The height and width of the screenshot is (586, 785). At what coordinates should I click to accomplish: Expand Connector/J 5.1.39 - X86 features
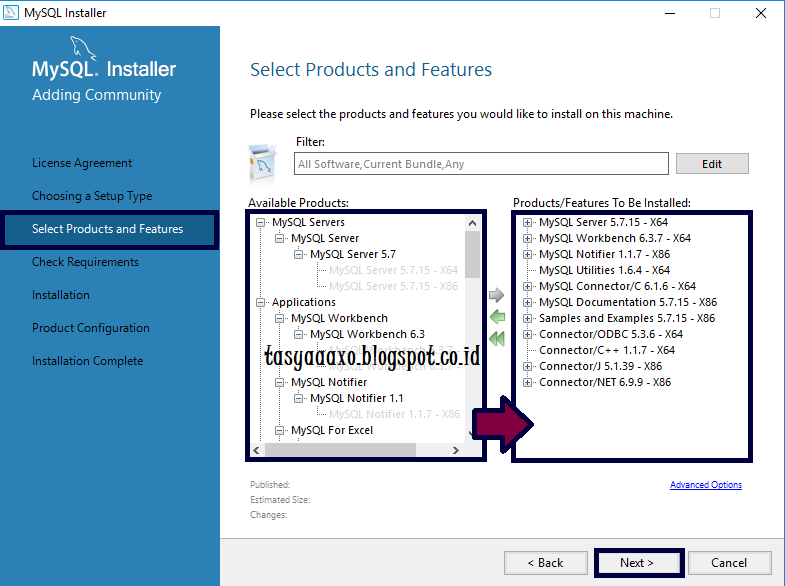pos(527,366)
